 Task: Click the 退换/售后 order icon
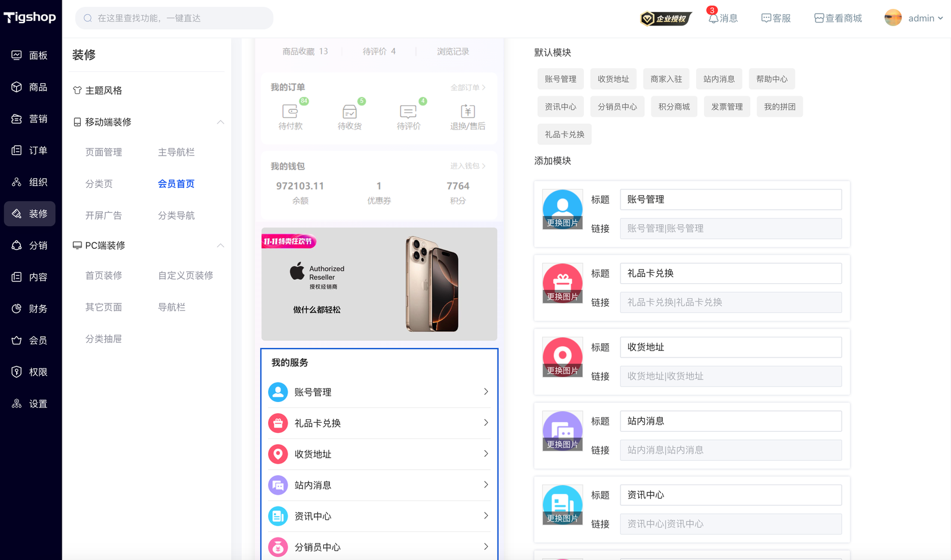click(467, 112)
